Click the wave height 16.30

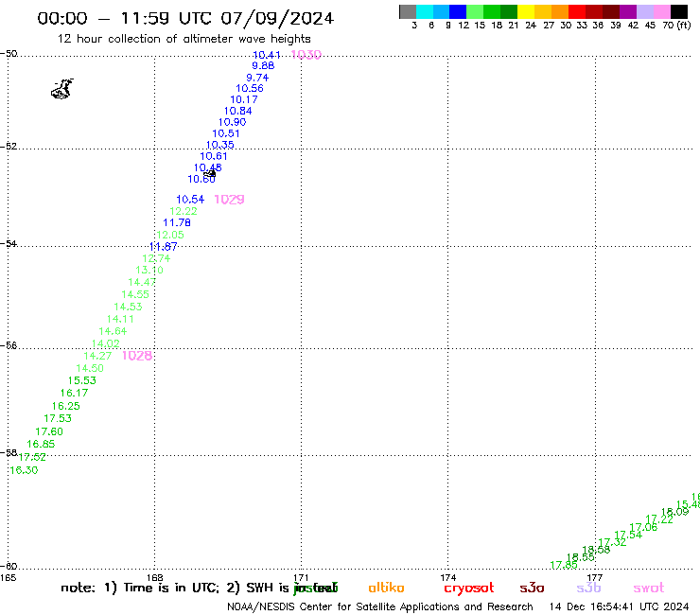coord(24,470)
